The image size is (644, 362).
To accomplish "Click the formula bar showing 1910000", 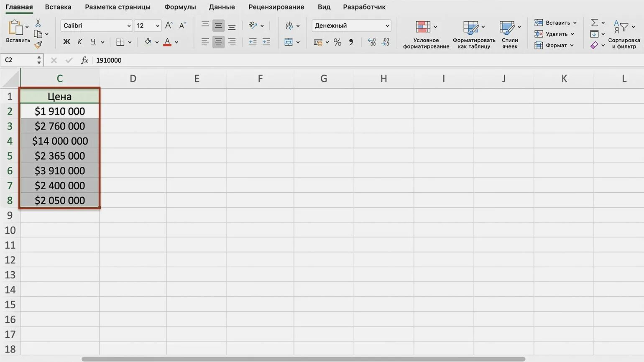I will pos(368,60).
